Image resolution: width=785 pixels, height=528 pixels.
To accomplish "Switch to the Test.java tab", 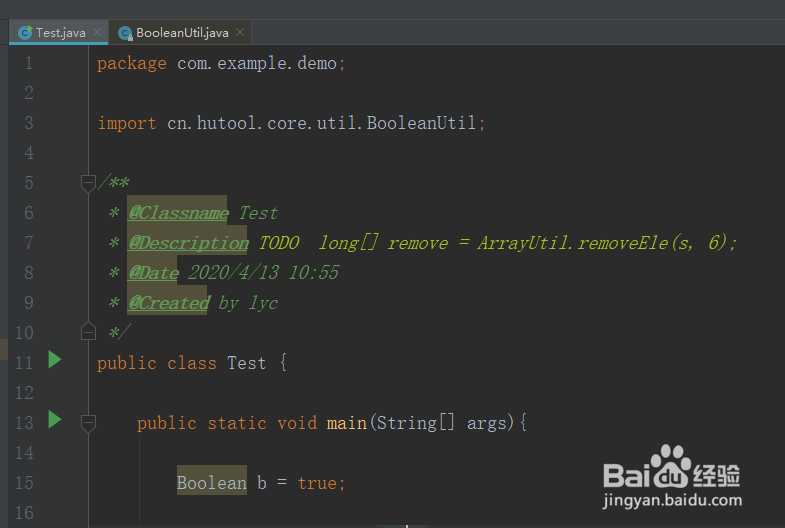I will [58, 33].
